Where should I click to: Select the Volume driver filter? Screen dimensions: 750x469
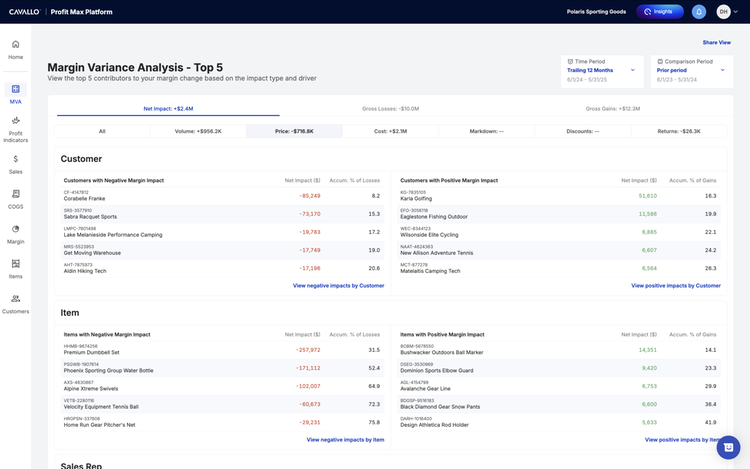click(198, 131)
